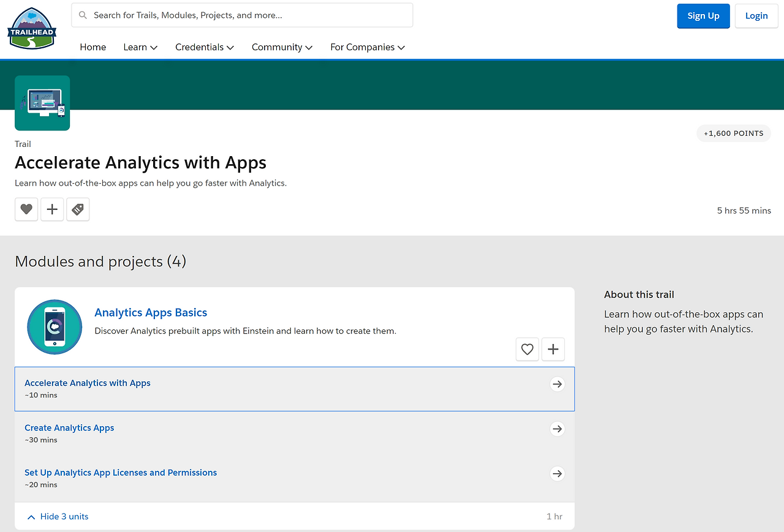Click the Modules and projects (4) heading
Screen dimensions: 784x532
click(x=100, y=262)
